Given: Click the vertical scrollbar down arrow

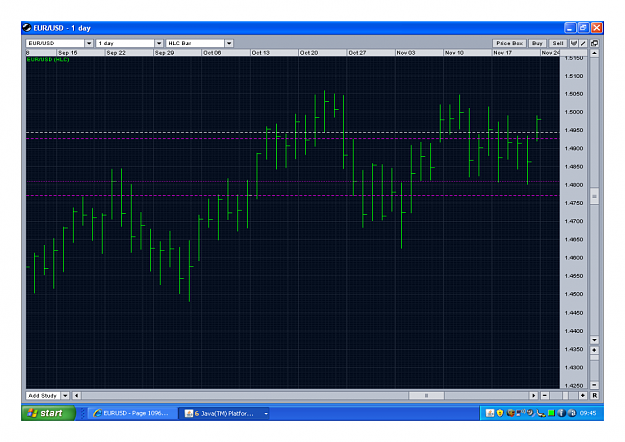Looking at the screenshot, I should point(594,340).
